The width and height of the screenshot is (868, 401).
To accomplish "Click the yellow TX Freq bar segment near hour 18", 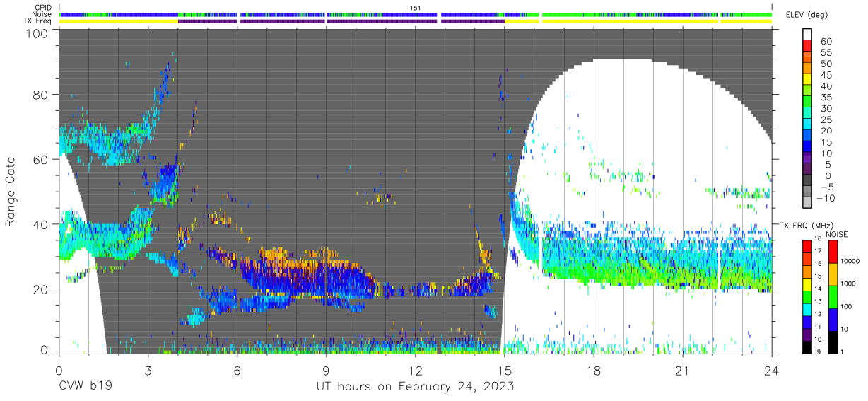I will (630, 21).
